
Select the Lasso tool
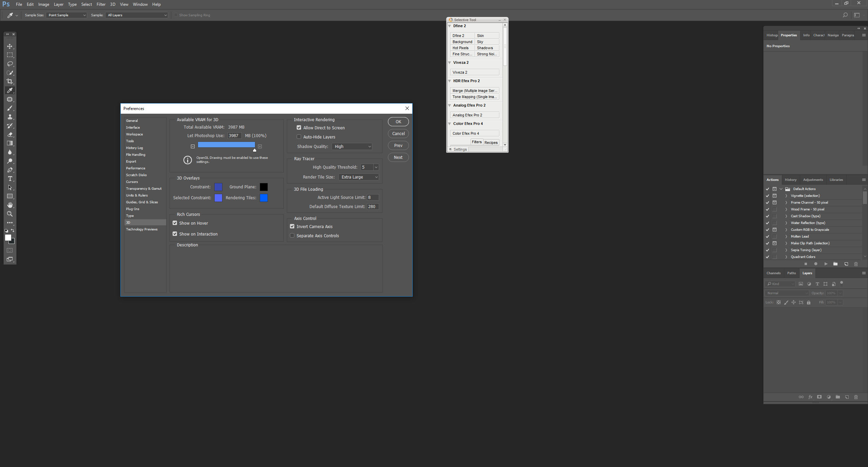click(10, 64)
